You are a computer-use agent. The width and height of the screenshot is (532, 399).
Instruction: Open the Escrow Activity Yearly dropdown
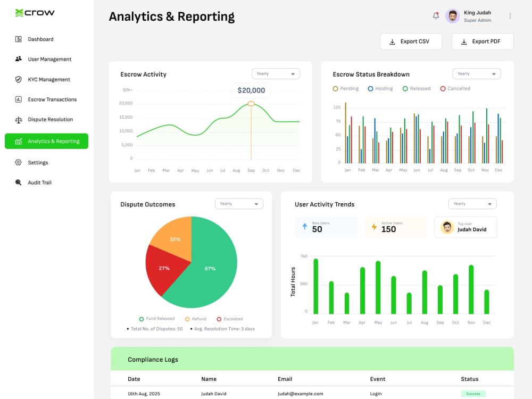click(x=276, y=74)
